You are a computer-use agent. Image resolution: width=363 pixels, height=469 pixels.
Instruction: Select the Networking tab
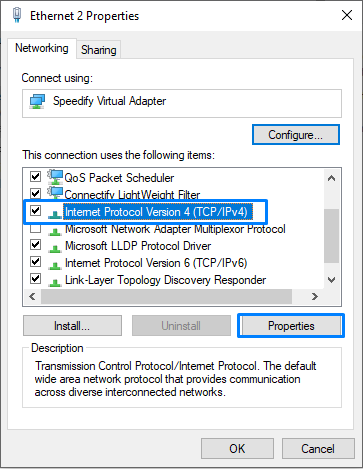[x=42, y=48]
